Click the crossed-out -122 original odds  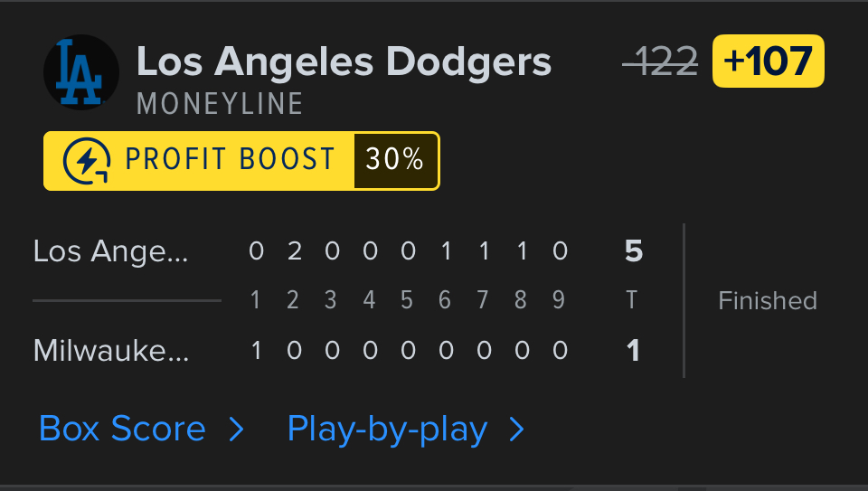click(x=660, y=61)
